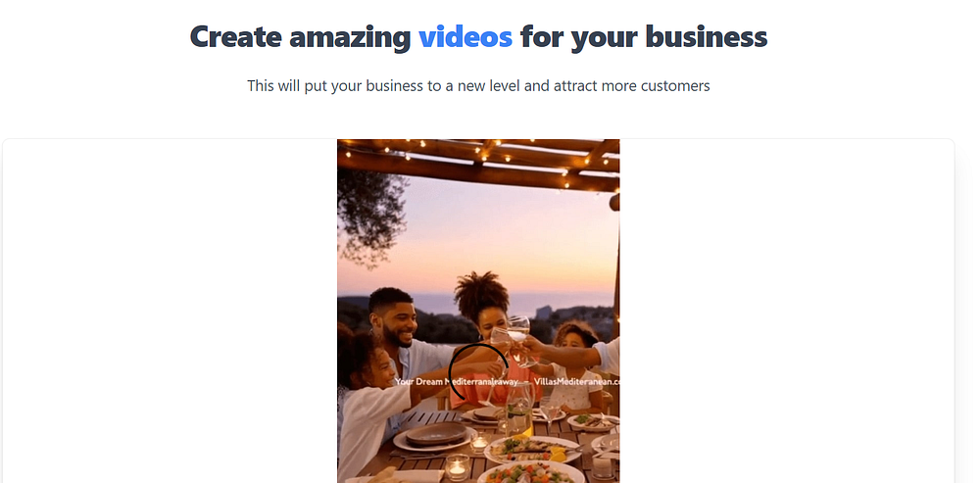Screen dimensions: 980x483
Task: Select the subtitle about attracting more customers
Action: 479,85
